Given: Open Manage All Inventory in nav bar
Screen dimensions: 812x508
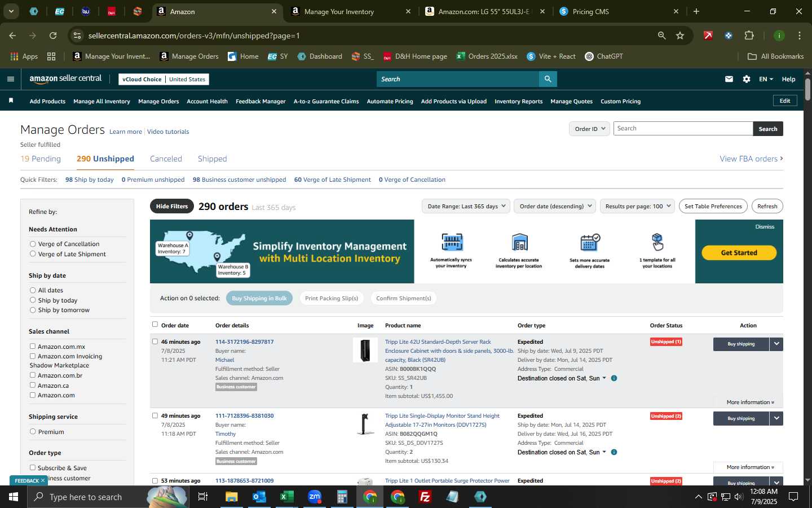Looking at the screenshot, I should pyautogui.click(x=101, y=102).
